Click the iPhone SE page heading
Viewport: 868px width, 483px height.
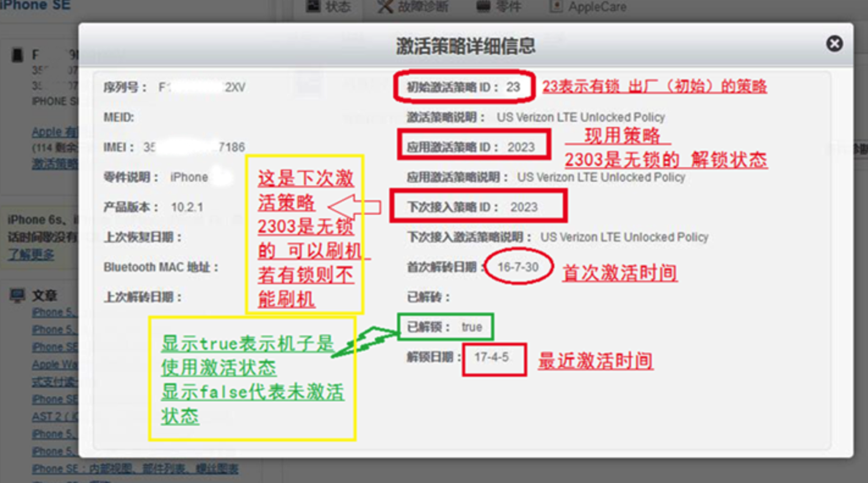pyautogui.click(x=35, y=5)
